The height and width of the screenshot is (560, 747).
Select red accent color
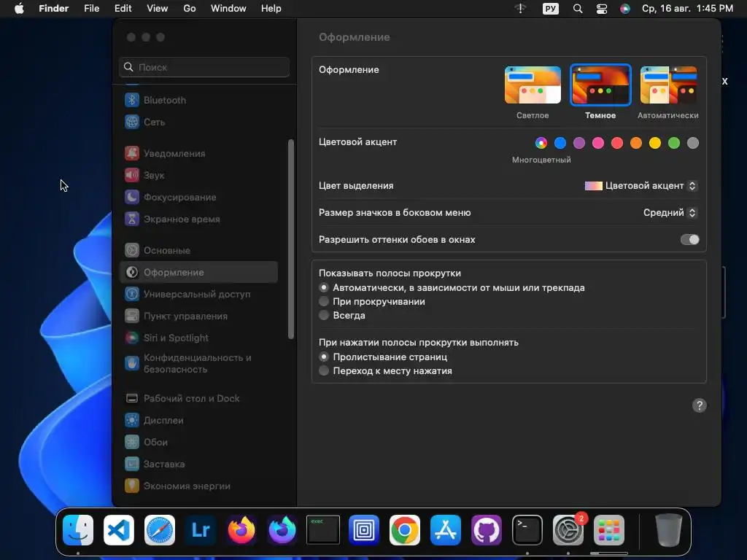click(x=617, y=143)
